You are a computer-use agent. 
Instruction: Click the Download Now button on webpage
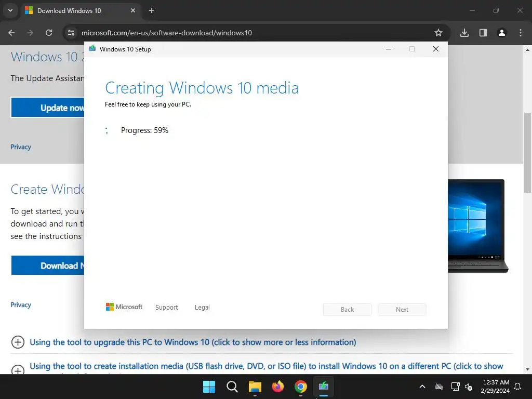(48, 265)
